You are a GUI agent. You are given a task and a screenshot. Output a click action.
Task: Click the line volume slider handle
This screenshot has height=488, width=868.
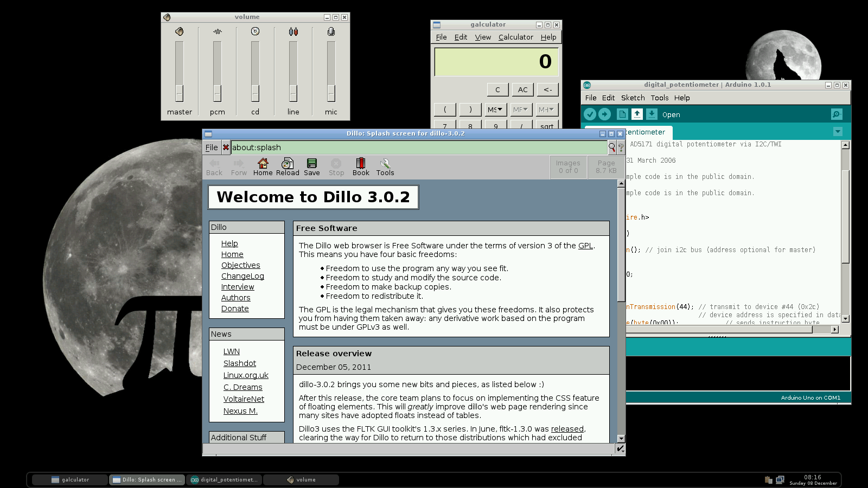pyautogui.click(x=293, y=93)
